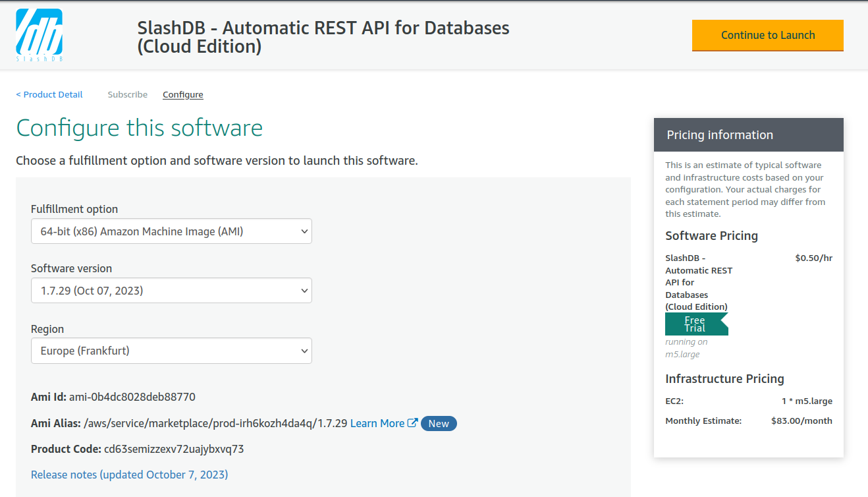Click the Product Code value text
The width and height of the screenshot is (868, 497).
pyautogui.click(x=174, y=449)
